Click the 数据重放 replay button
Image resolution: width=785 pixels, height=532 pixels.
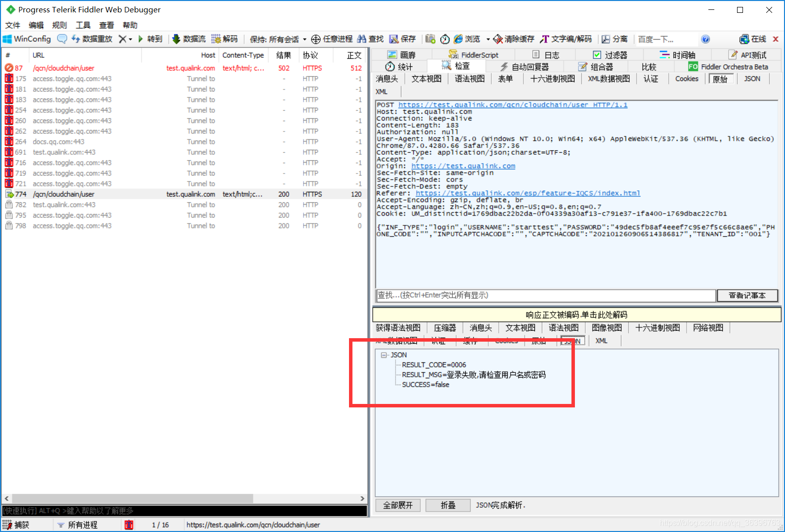92,39
